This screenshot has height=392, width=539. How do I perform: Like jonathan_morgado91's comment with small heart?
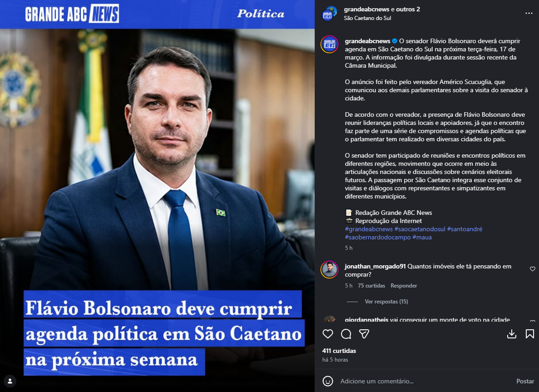[533, 269]
